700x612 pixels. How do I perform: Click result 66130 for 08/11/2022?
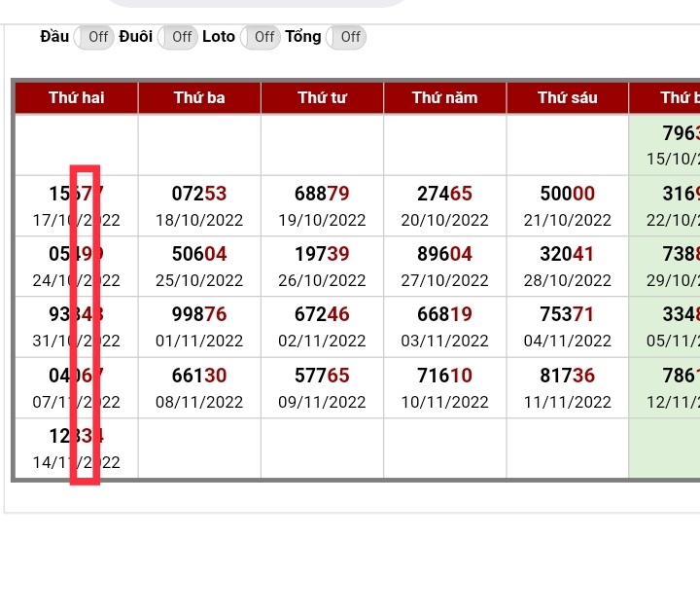click(x=199, y=376)
